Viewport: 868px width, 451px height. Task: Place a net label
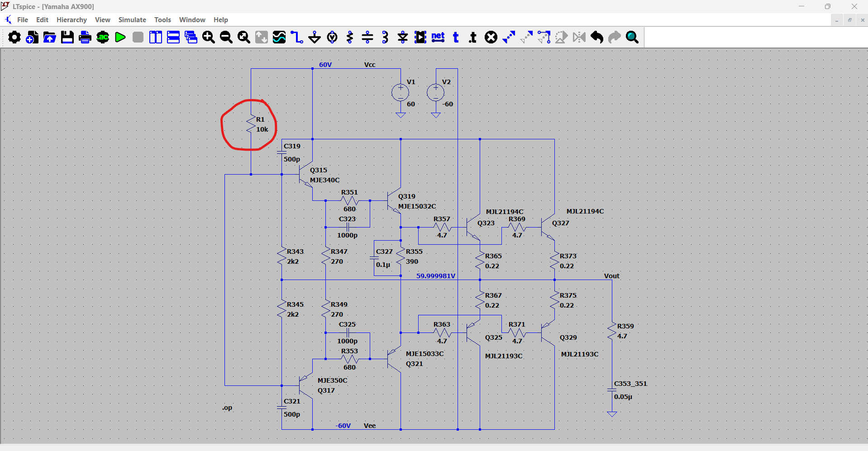click(x=438, y=37)
